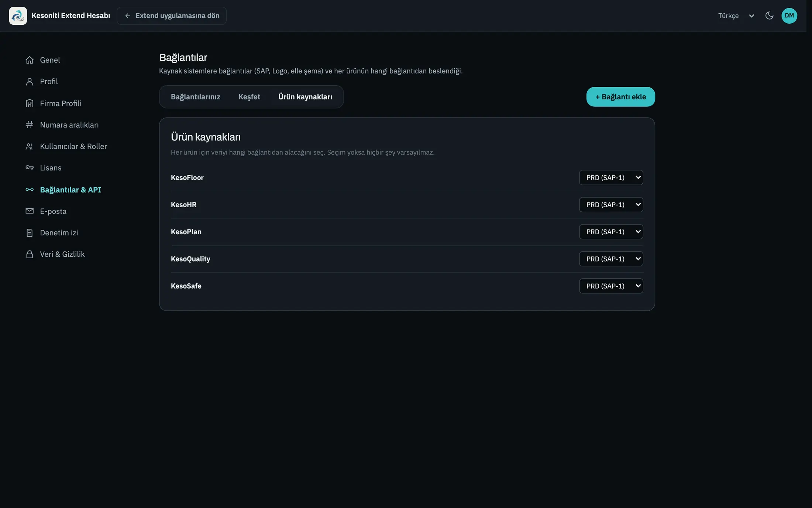Screen dimensions: 812x508
Task: Select the Bağlantılar & API sidebar label
Action: click(70, 190)
